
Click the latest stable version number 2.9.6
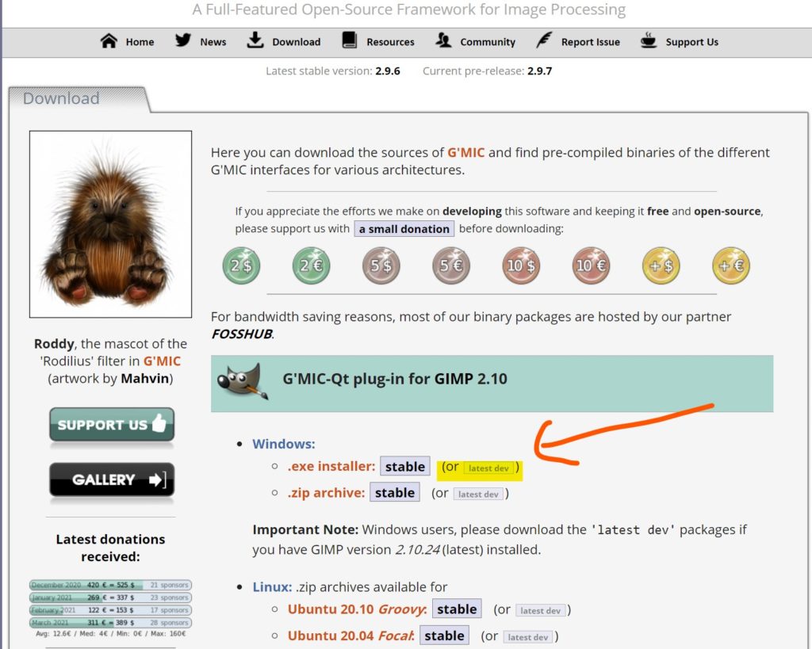coord(388,71)
